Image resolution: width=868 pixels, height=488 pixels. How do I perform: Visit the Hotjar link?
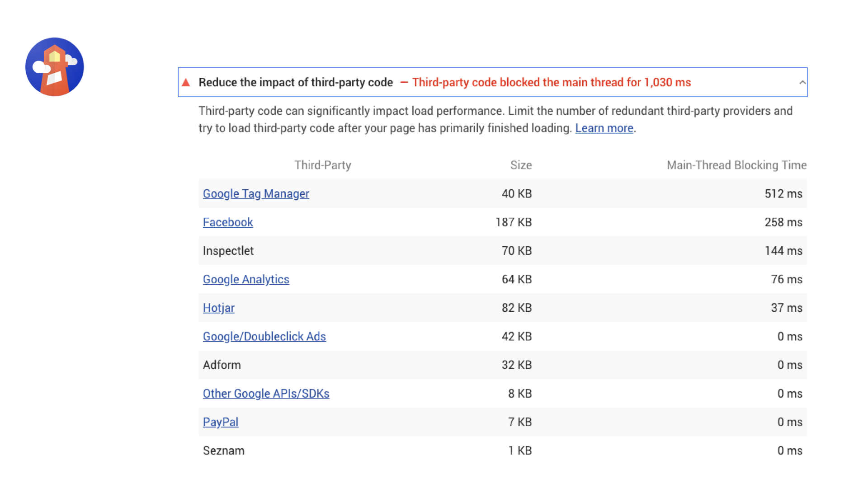pyautogui.click(x=219, y=308)
